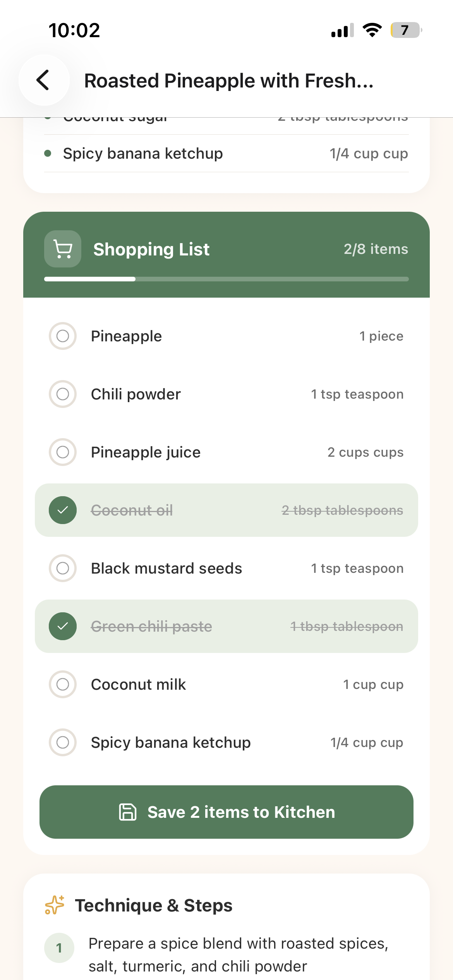Viewport: 453px width, 980px height.
Task: Check the Spicy banana ketchup shopping item
Action: (x=63, y=742)
